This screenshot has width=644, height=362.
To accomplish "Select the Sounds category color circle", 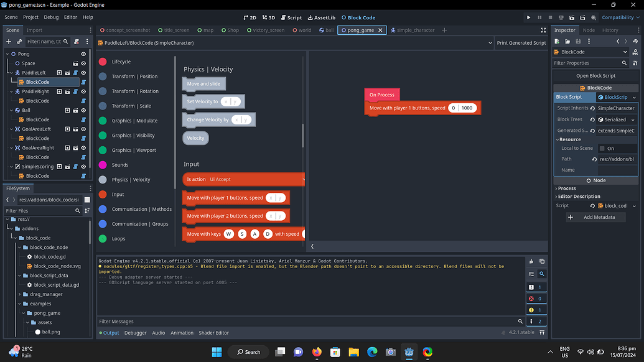I will (103, 165).
